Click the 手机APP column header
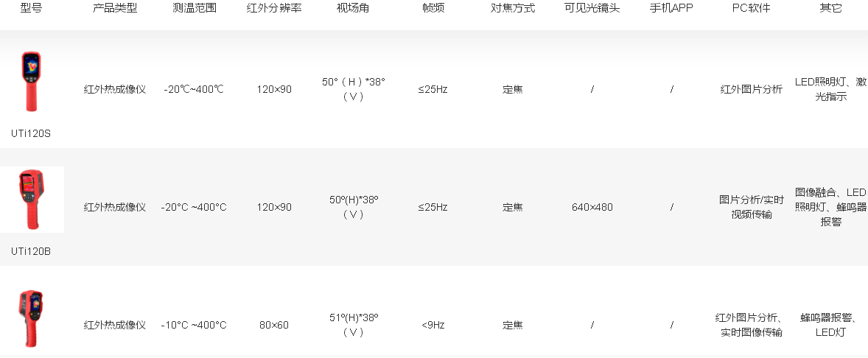 click(671, 8)
